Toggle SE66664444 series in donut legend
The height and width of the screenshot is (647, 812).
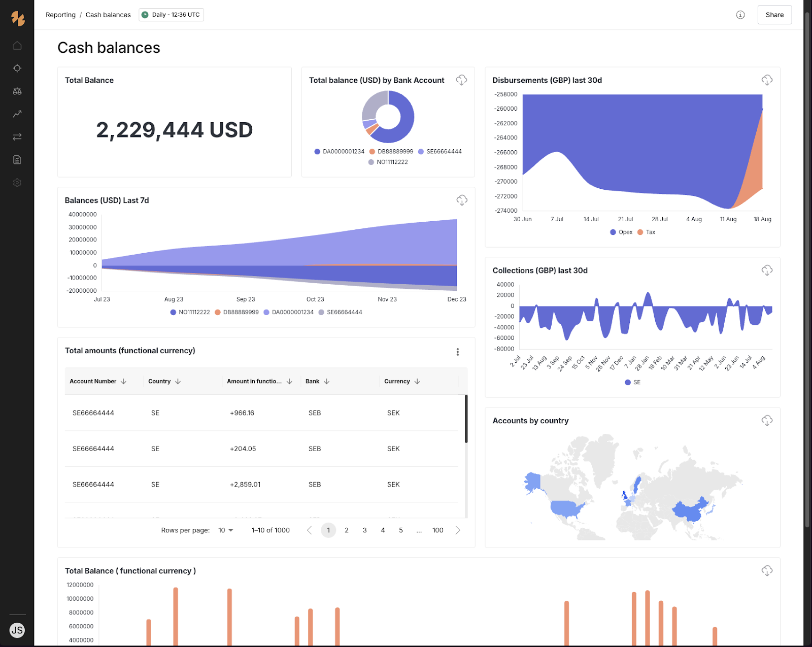coord(440,152)
